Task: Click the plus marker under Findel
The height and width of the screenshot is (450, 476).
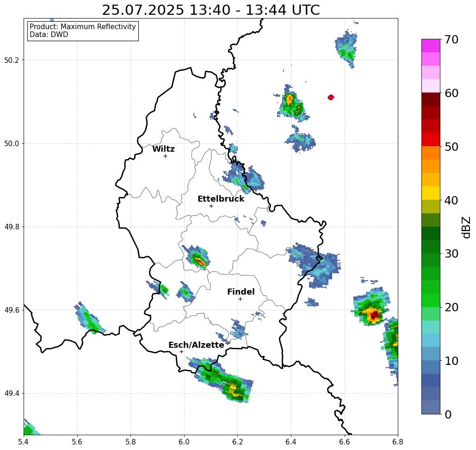Action: pos(240,299)
